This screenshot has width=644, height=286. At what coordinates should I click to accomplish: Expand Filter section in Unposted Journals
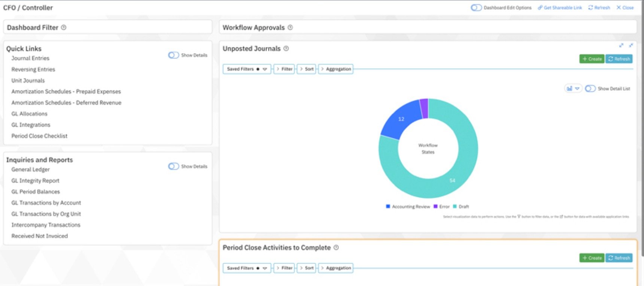pyautogui.click(x=284, y=69)
